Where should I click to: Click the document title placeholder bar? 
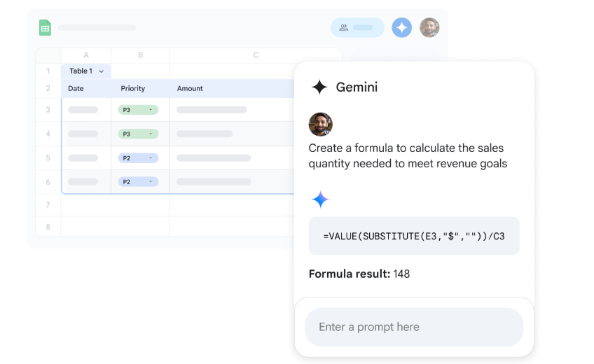97,28
